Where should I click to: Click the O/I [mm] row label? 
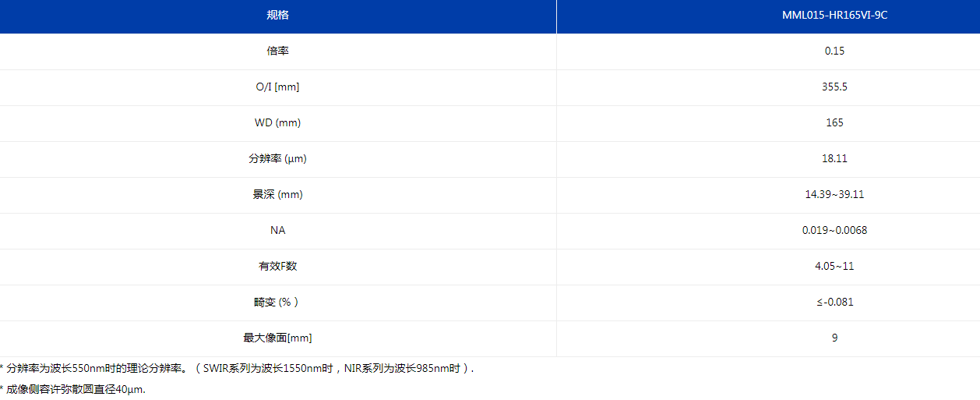click(x=277, y=87)
